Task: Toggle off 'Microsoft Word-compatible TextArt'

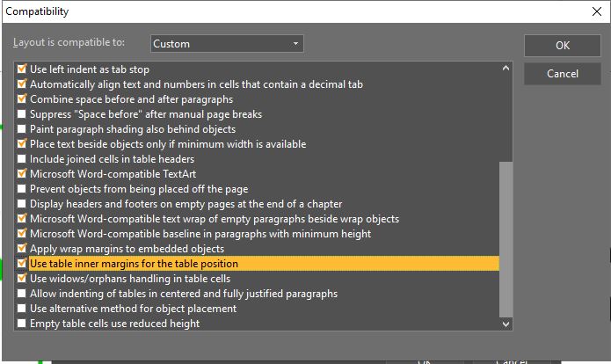Action: (x=23, y=174)
